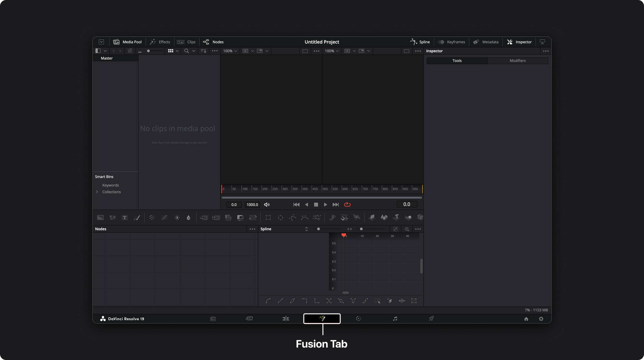The width and height of the screenshot is (644, 360).
Task: Toggle the Spline panel button
Action: [420, 42]
